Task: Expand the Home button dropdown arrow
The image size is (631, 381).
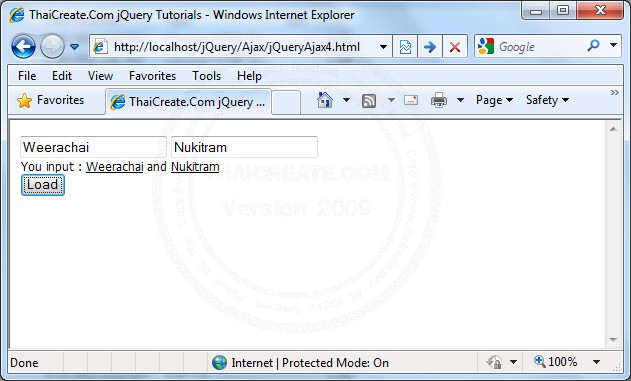Action: 346,100
